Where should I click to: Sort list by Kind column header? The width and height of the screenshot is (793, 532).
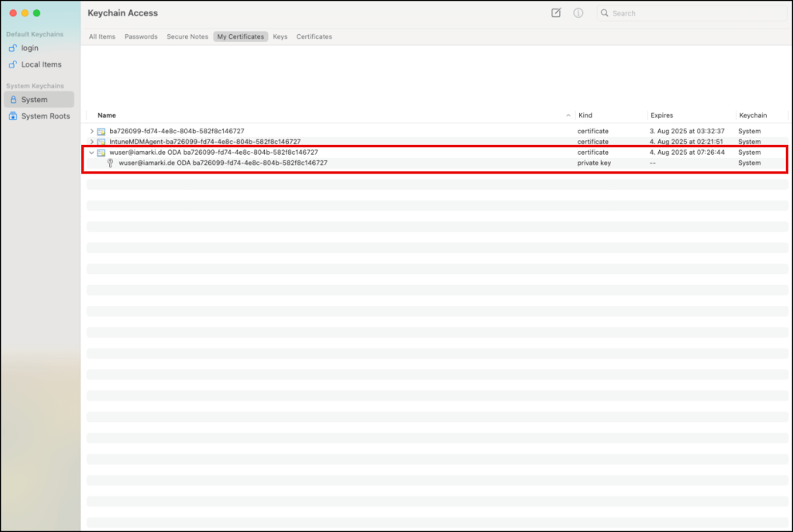tap(585, 115)
